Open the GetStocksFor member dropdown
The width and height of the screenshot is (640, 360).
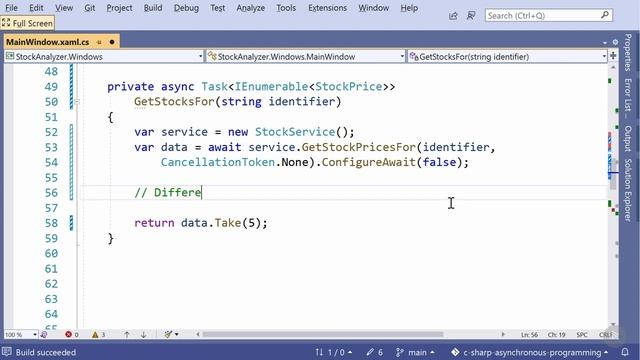[x=507, y=57]
